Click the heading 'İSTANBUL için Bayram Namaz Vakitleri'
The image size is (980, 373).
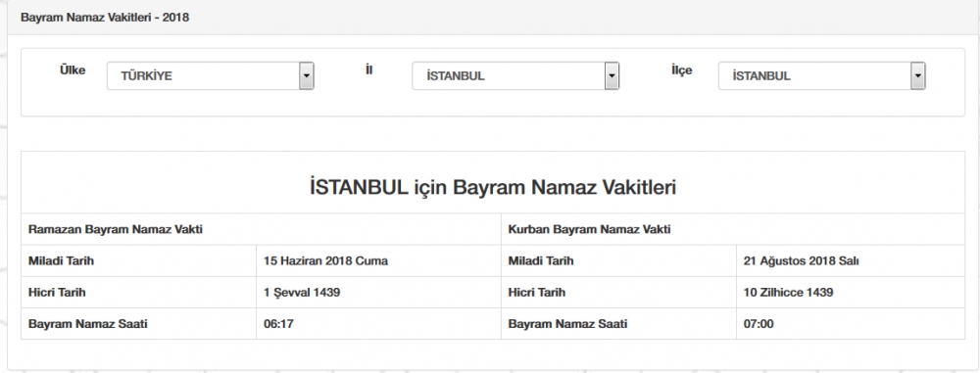coord(493,187)
